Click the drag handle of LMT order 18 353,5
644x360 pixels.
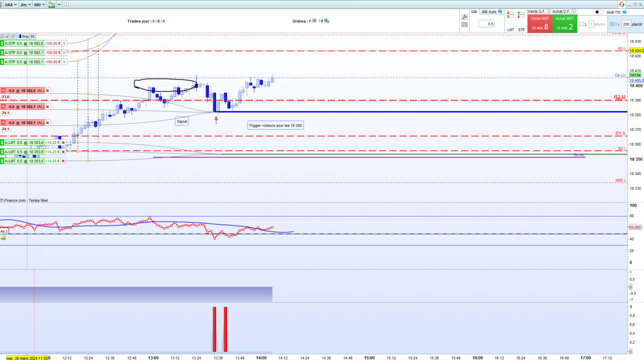coord(2,161)
